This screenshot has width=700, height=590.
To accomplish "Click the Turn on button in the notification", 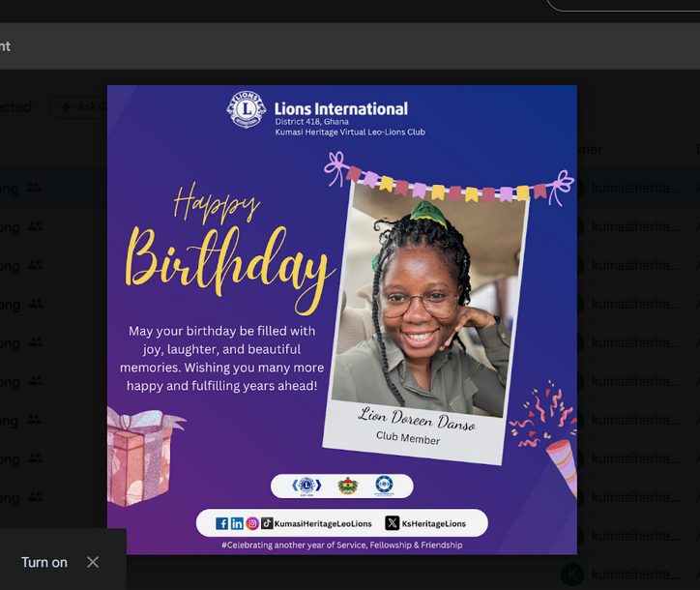I will click(44, 562).
